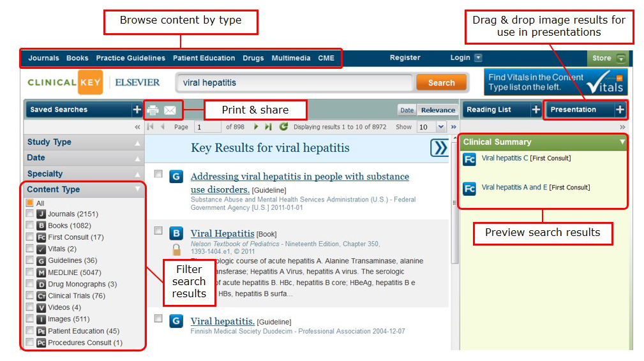Screen dimensions: 644x361
Task: Jump to last results page icon
Action: (x=268, y=127)
